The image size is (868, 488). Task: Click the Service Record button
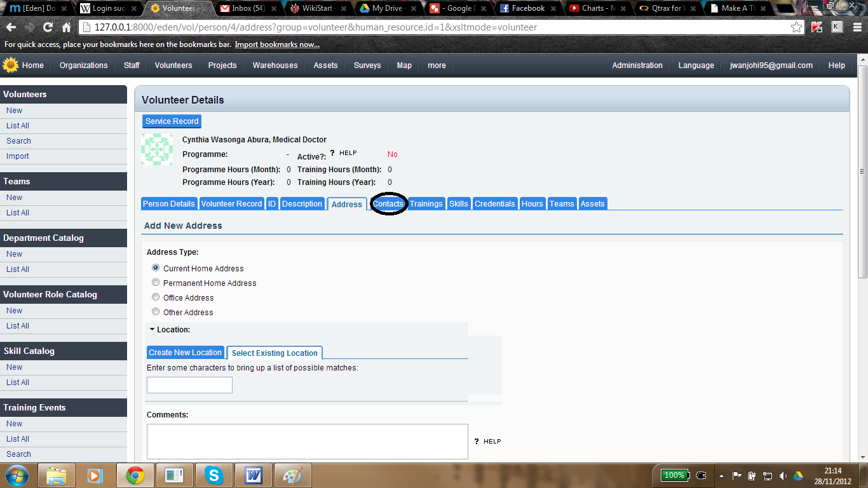pyautogui.click(x=172, y=121)
